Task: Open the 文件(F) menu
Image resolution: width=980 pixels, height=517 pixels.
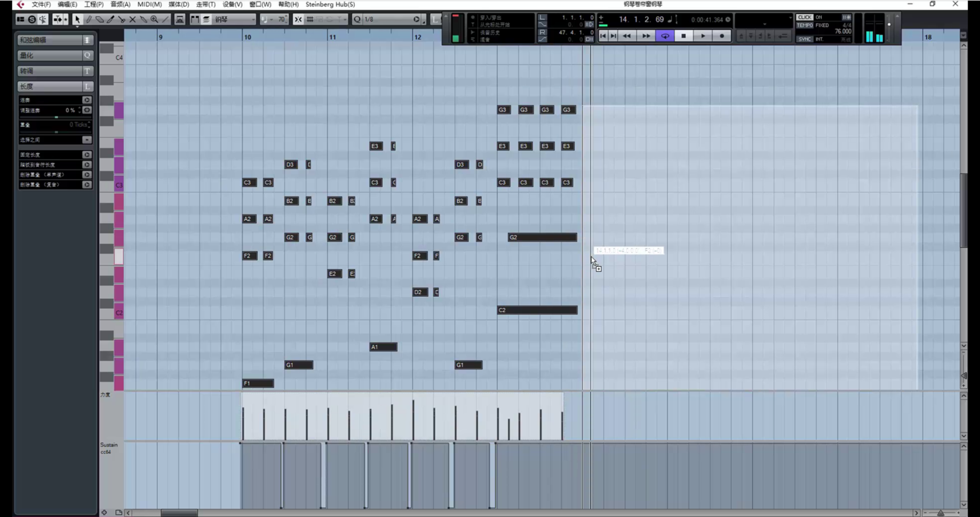Action: [41, 5]
